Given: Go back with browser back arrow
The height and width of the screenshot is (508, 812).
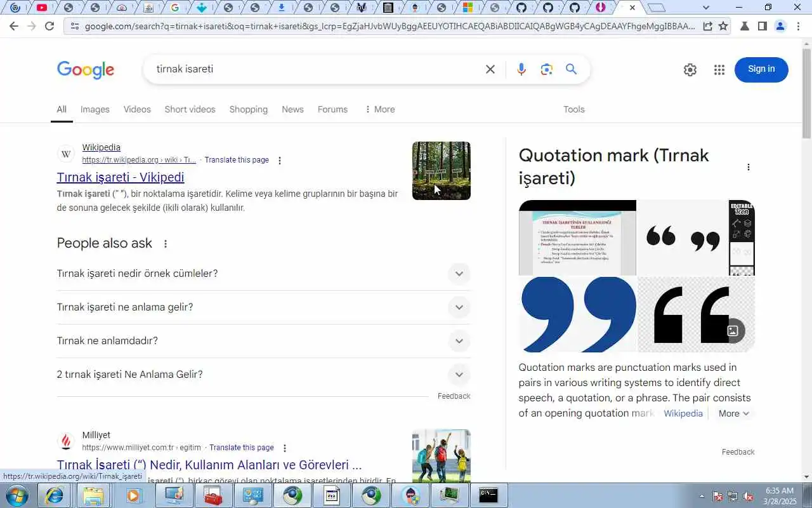Looking at the screenshot, I should (x=14, y=26).
